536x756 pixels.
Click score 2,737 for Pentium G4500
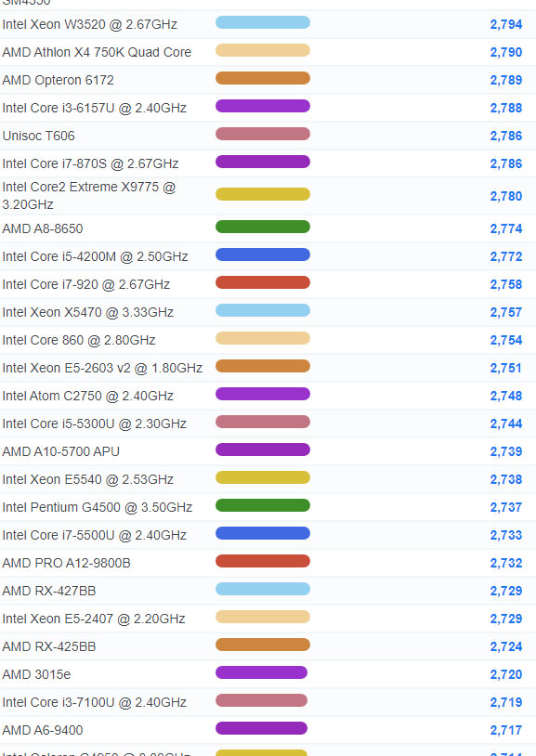click(x=506, y=508)
